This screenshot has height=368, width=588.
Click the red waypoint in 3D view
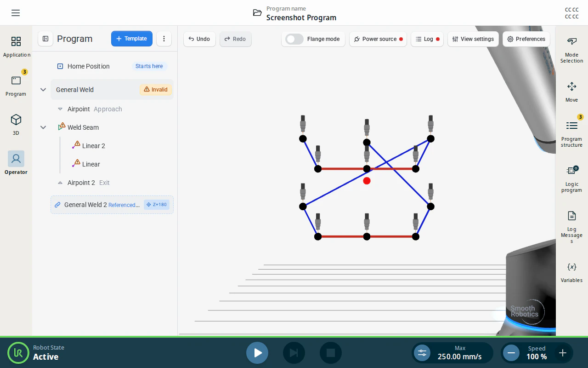point(367,181)
